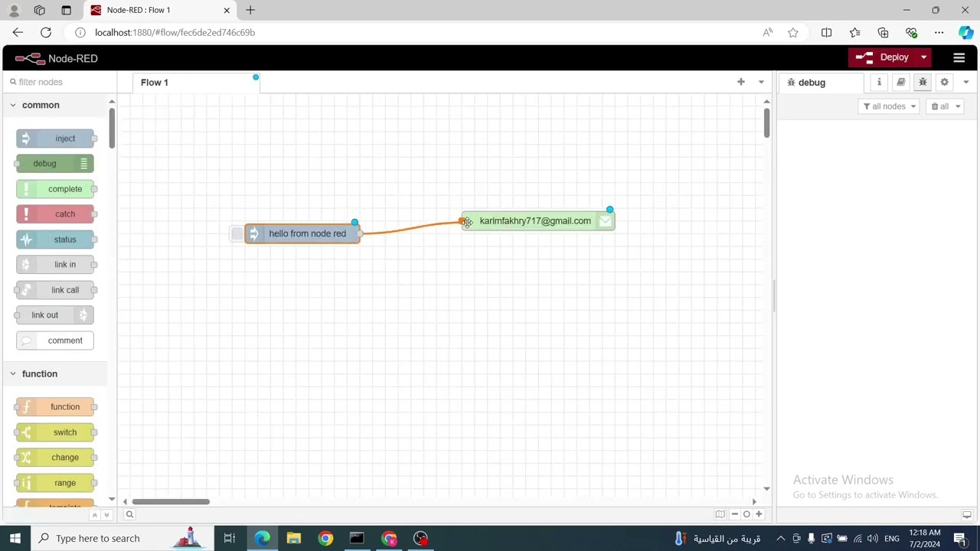Open the clear all messages dropdown

[x=946, y=106]
